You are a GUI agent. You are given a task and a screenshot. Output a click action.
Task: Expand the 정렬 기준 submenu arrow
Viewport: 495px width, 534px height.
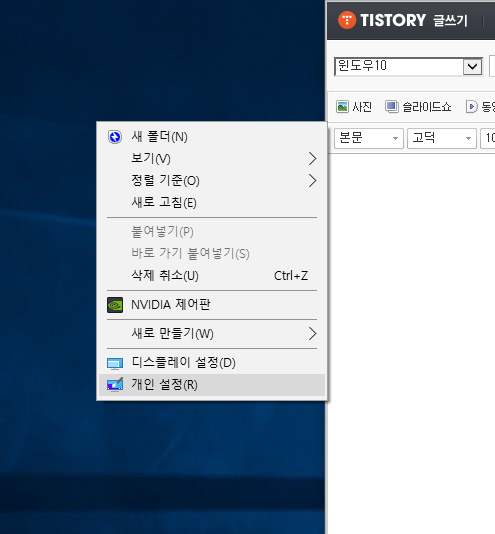click(312, 180)
